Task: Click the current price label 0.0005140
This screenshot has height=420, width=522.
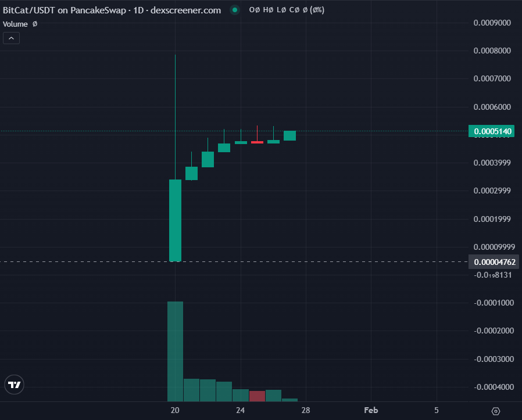Action: point(492,131)
